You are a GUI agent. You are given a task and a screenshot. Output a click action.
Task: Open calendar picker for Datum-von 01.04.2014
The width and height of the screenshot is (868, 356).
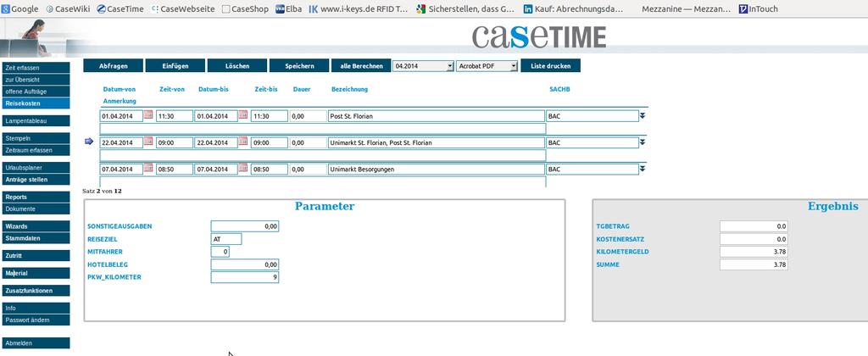point(148,115)
